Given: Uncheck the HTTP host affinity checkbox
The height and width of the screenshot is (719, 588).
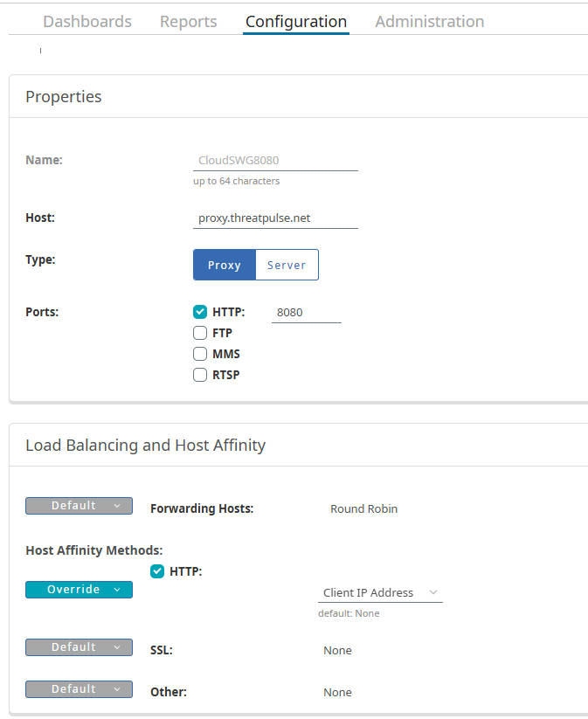Looking at the screenshot, I should (x=157, y=571).
